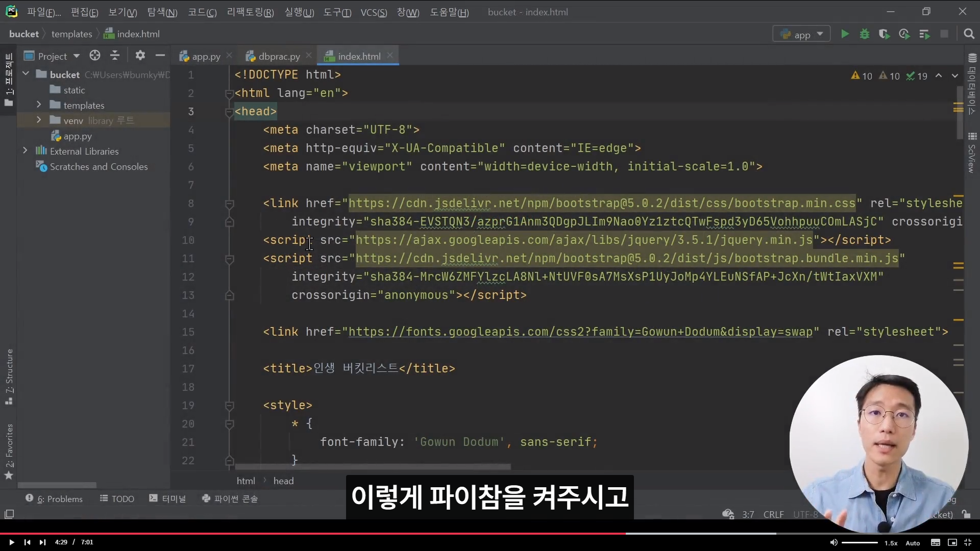
Task: Click the video player play button
Action: click(11, 542)
